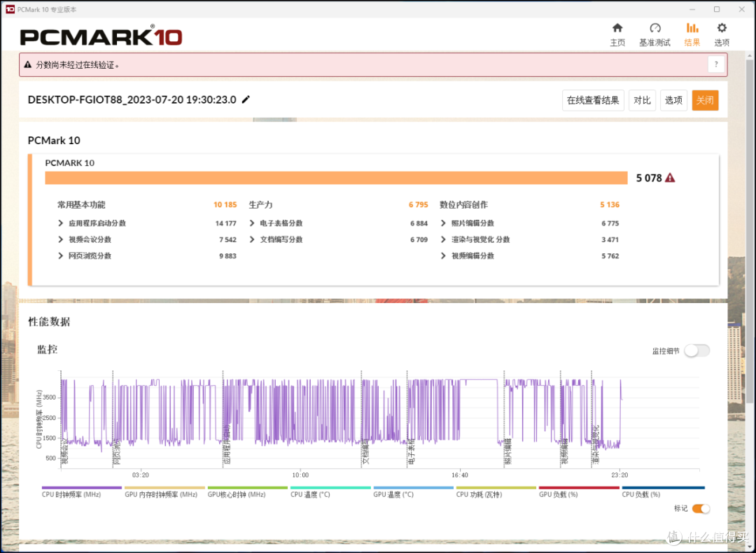Click the 电子表格 marker on chart
756x553 pixels.
click(411, 452)
